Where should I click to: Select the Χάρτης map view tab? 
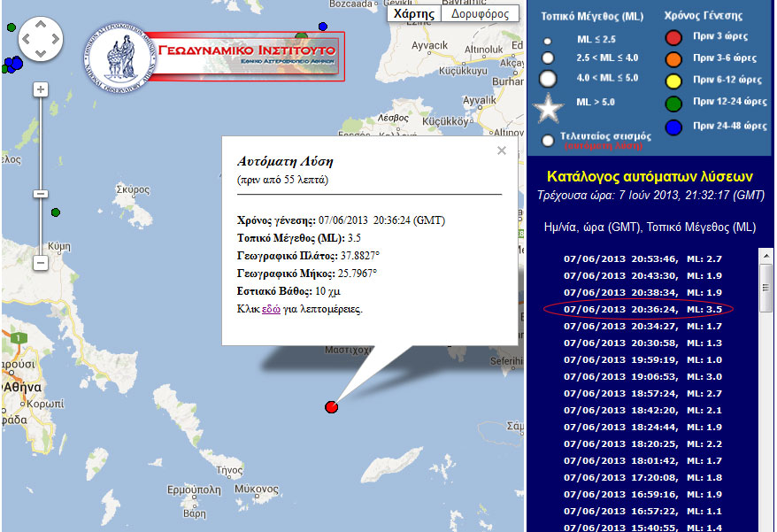(x=413, y=14)
